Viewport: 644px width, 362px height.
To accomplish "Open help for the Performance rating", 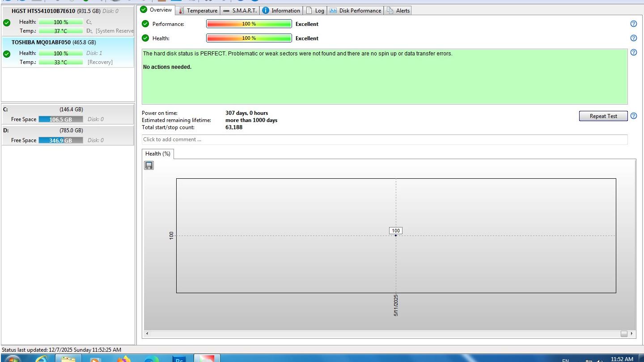I will tap(633, 24).
